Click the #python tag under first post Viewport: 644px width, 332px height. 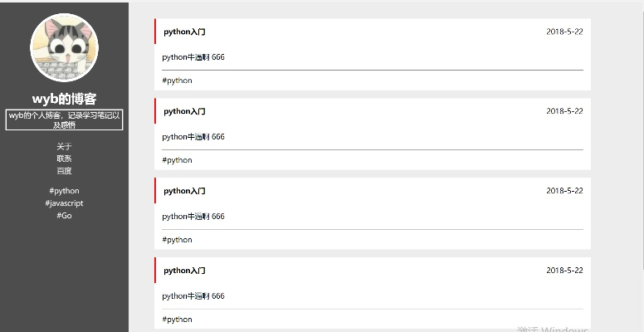click(177, 81)
